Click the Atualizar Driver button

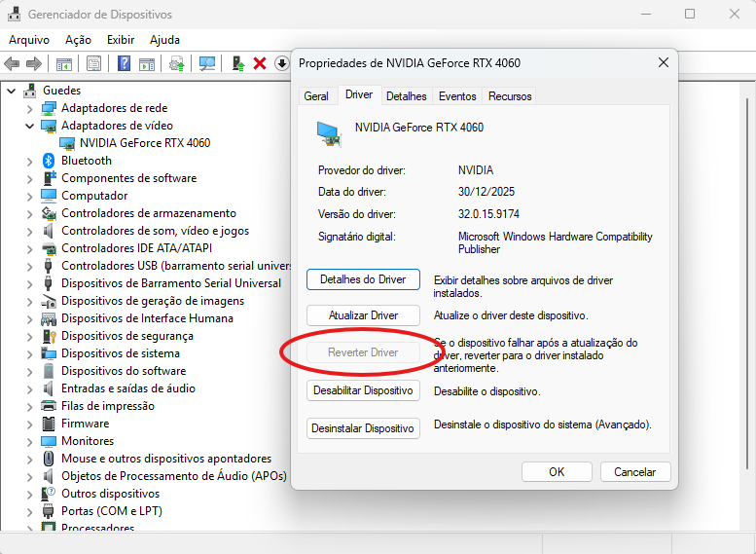pos(363,315)
